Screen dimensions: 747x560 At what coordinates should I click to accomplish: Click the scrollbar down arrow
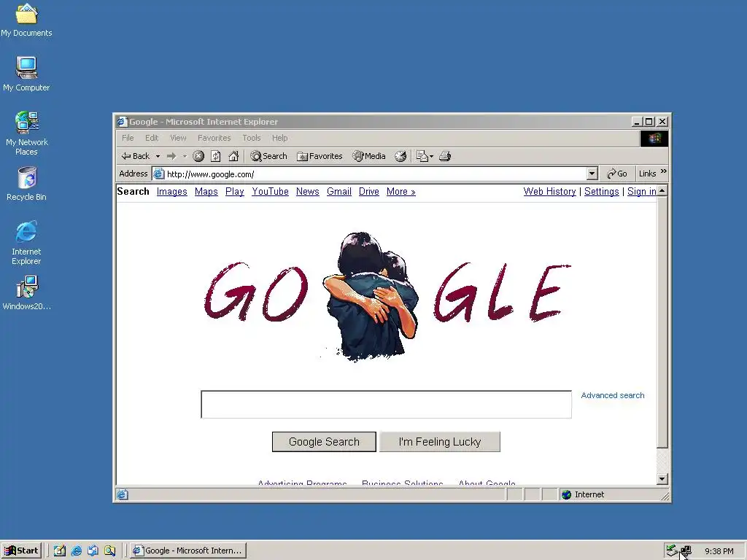(662, 479)
